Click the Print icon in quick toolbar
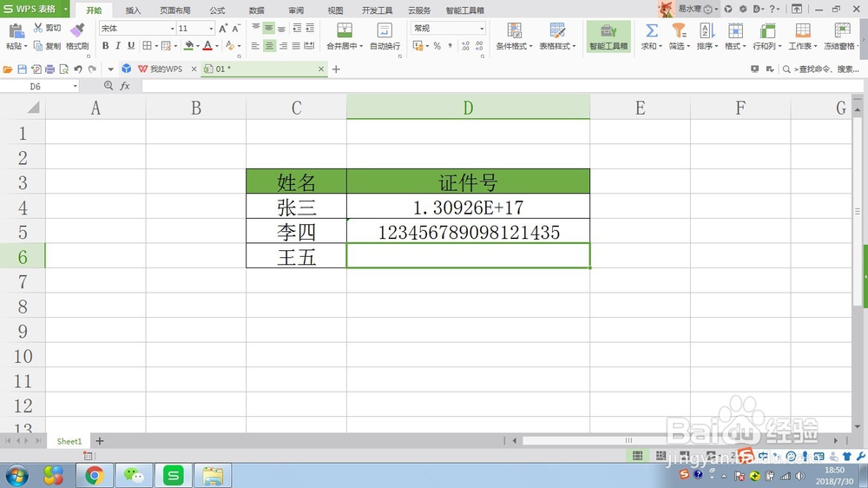The height and width of the screenshot is (488, 868). point(49,69)
